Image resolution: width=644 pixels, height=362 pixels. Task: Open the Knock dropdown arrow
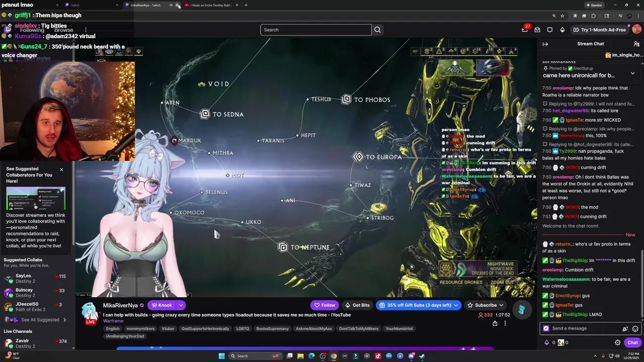pos(180,305)
